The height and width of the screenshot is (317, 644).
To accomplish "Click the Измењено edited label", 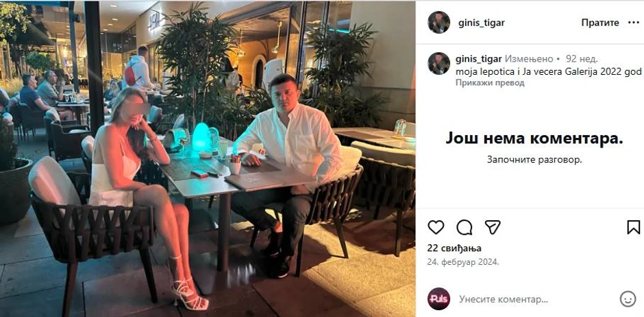I will [x=527, y=59].
